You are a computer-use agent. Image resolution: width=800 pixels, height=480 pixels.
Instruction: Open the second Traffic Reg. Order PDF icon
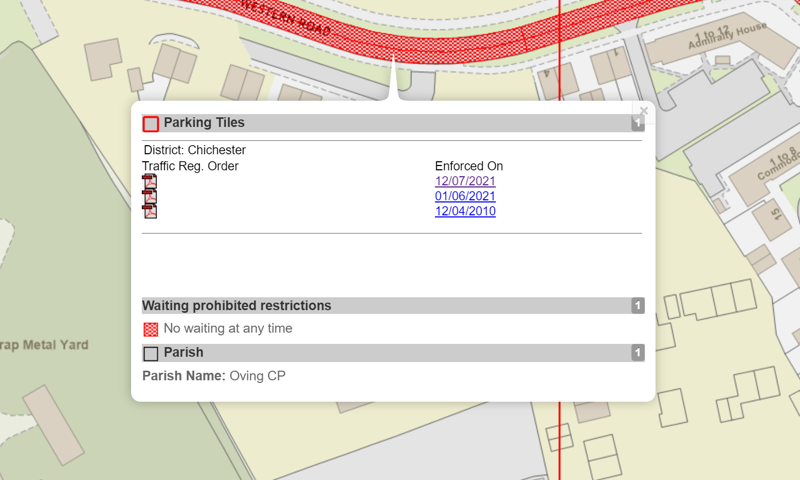click(x=149, y=197)
